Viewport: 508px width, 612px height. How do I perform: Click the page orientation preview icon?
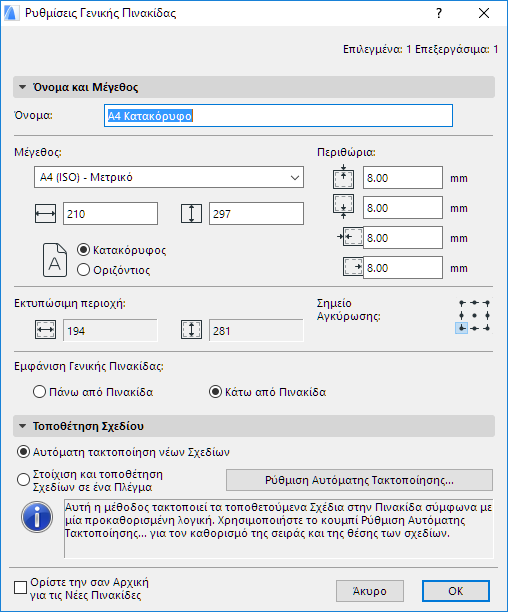point(55,260)
